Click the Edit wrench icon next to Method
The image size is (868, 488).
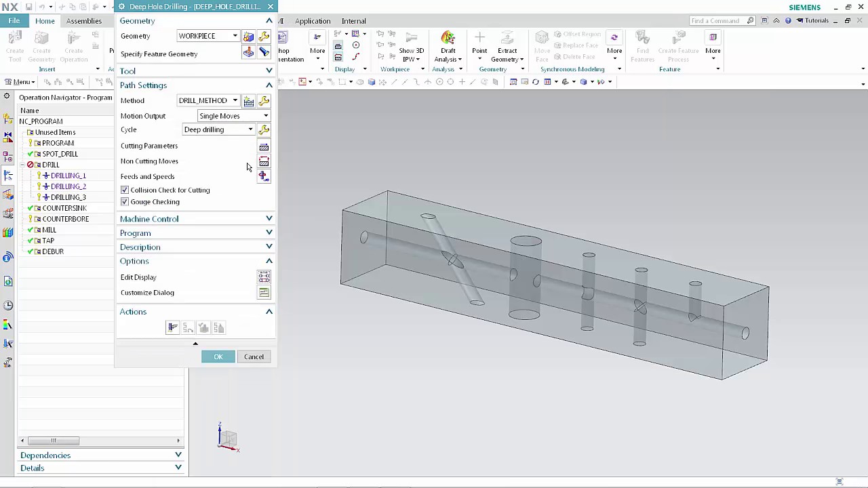264,101
